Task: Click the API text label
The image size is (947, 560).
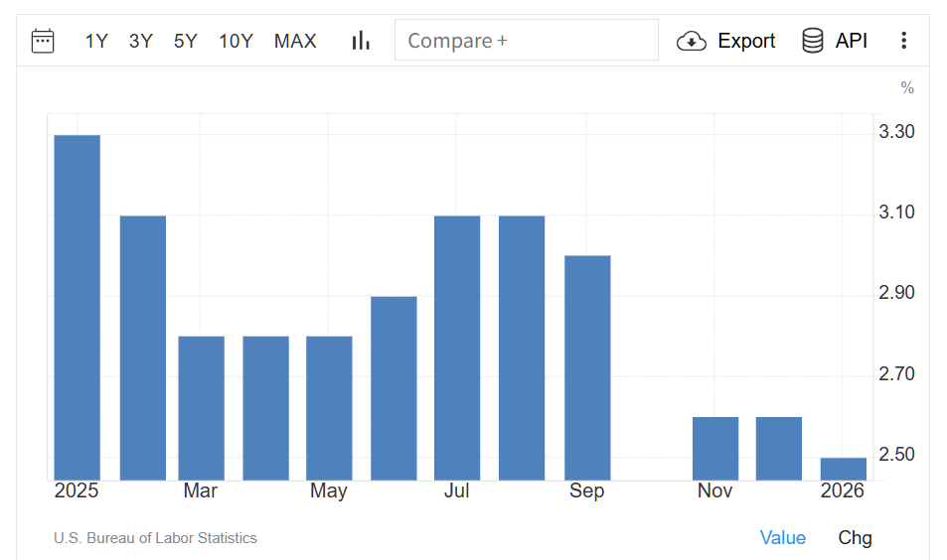Action: [852, 41]
